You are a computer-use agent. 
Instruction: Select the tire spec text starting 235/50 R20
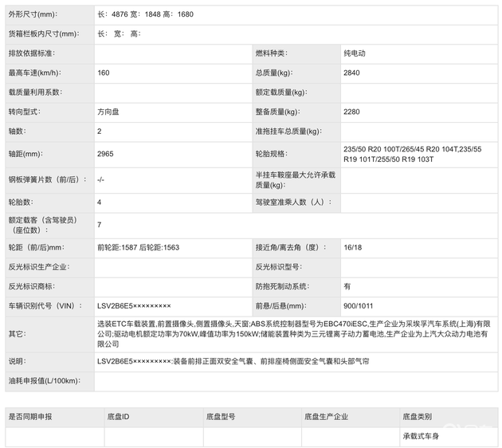(413, 155)
